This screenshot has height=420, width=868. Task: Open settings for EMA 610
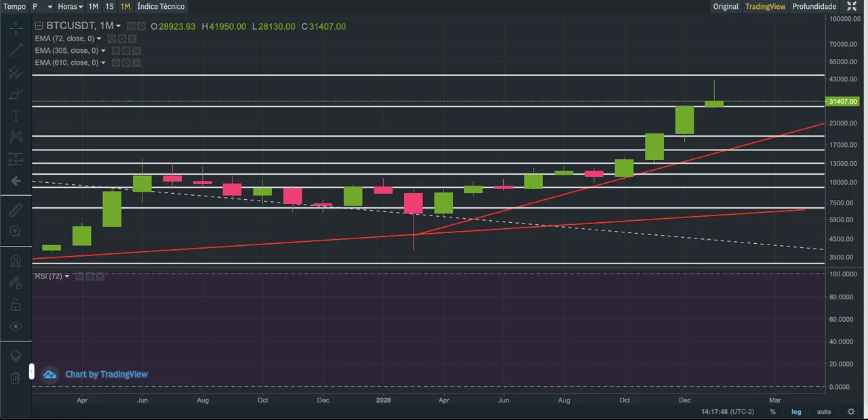(x=126, y=63)
